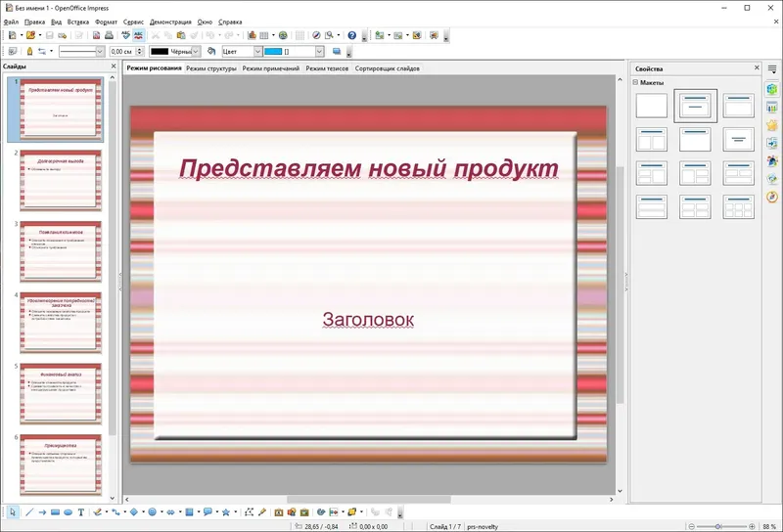Image resolution: width=783 pixels, height=532 pixels.
Task: Expand the Basic Shapes diamond dropdown arrow
Action: pos(143,512)
